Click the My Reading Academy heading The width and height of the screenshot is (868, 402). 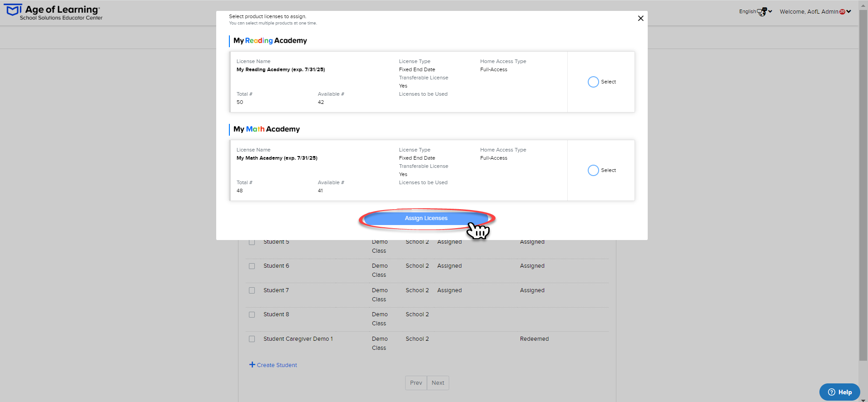pos(270,40)
